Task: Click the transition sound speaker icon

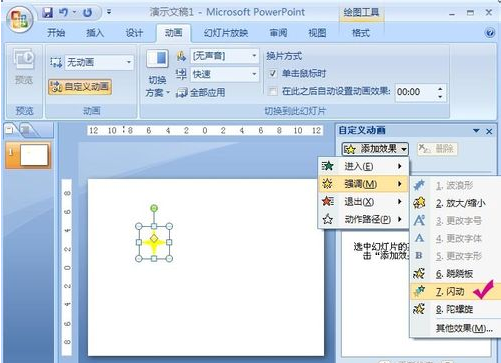Action: click(181, 56)
